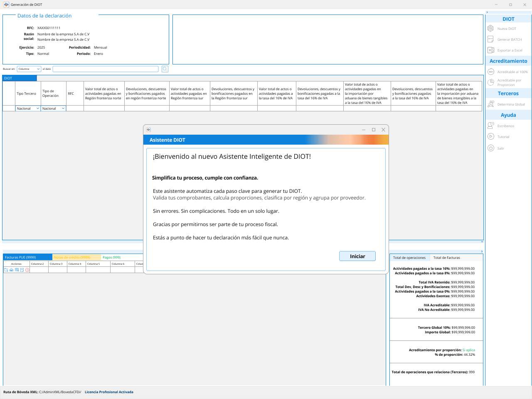This screenshot has width=532, height=399.
Task: Expand the Tipo Tercero Nacional dropdown
Action: point(28,108)
